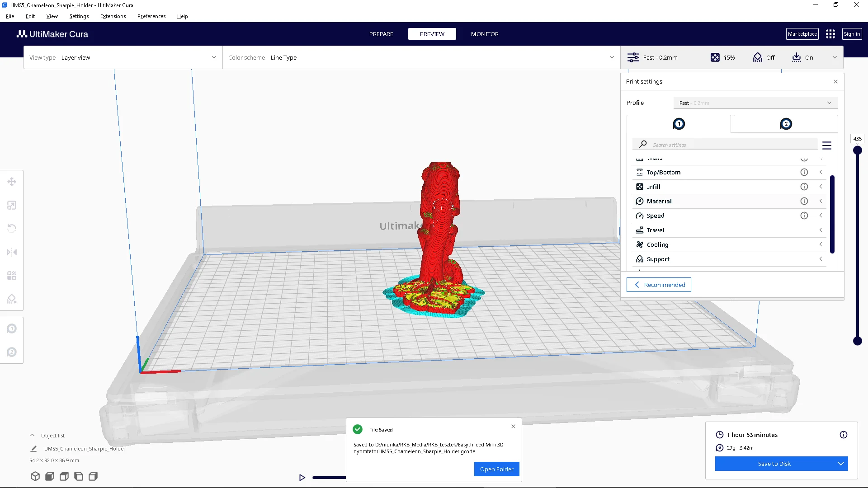This screenshot has height=488, width=868.
Task: Open the Color scheme dropdown
Action: [421, 57]
